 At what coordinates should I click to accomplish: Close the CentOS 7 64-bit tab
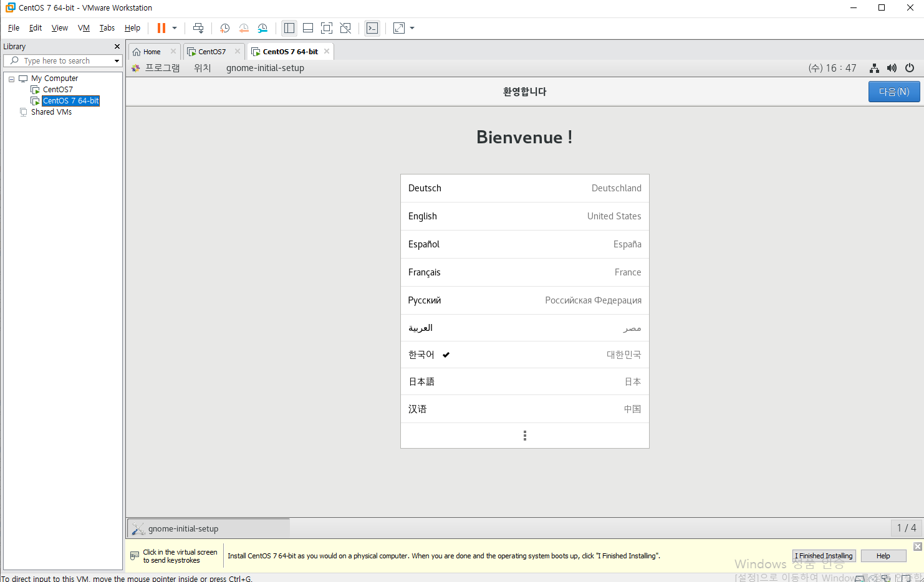pyautogui.click(x=327, y=52)
